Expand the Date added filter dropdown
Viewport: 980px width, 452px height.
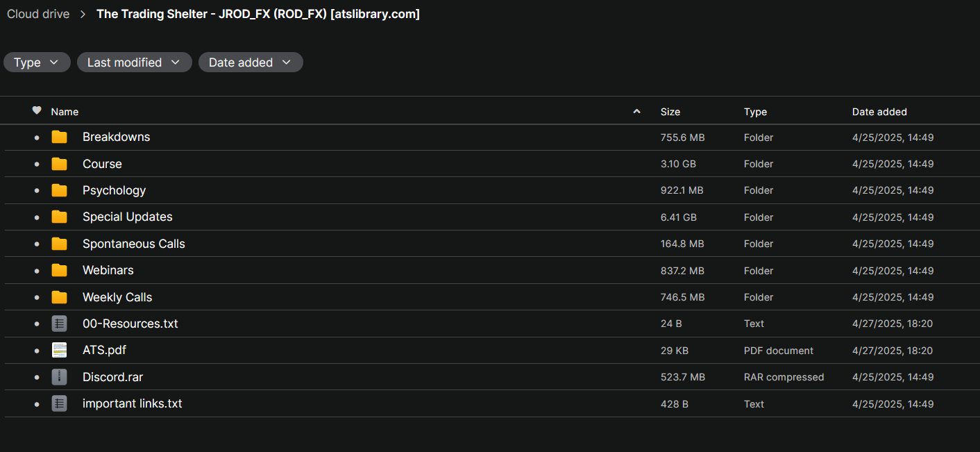251,62
